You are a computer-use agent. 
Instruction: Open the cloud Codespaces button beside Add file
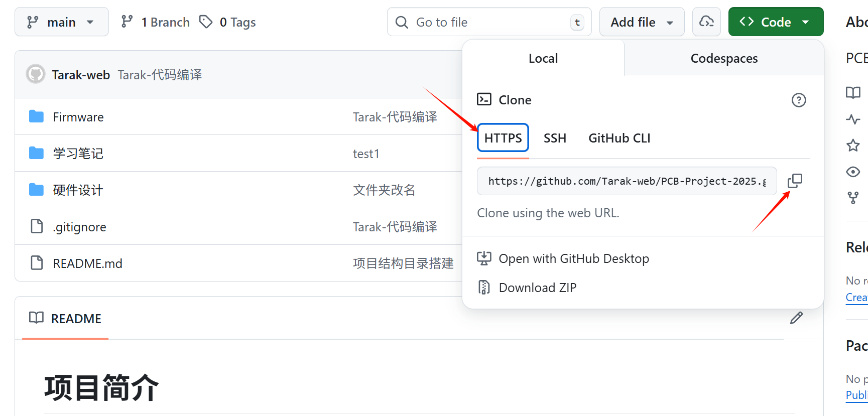click(x=706, y=22)
